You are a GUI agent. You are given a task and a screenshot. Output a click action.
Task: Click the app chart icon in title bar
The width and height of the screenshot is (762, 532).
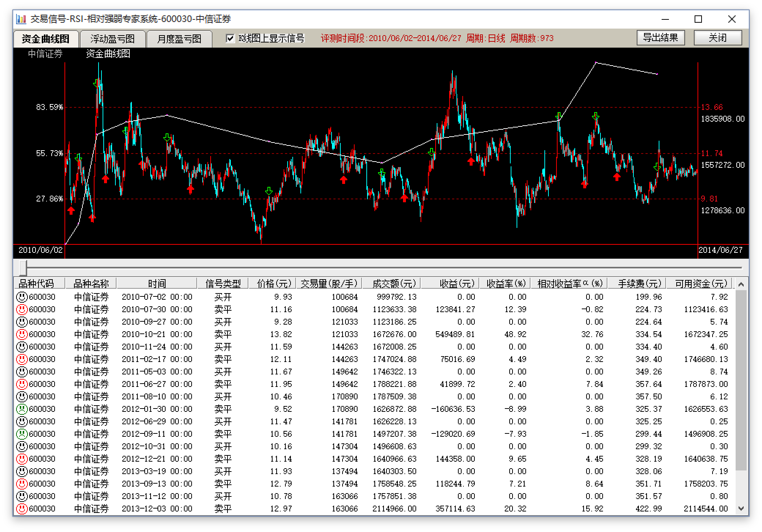tap(22, 19)
